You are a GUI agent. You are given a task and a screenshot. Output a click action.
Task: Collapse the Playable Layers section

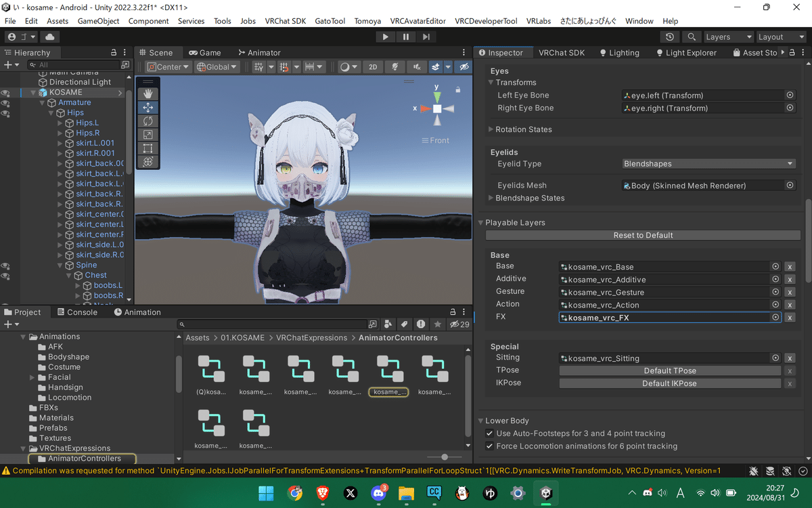click(x=481, y=223)
